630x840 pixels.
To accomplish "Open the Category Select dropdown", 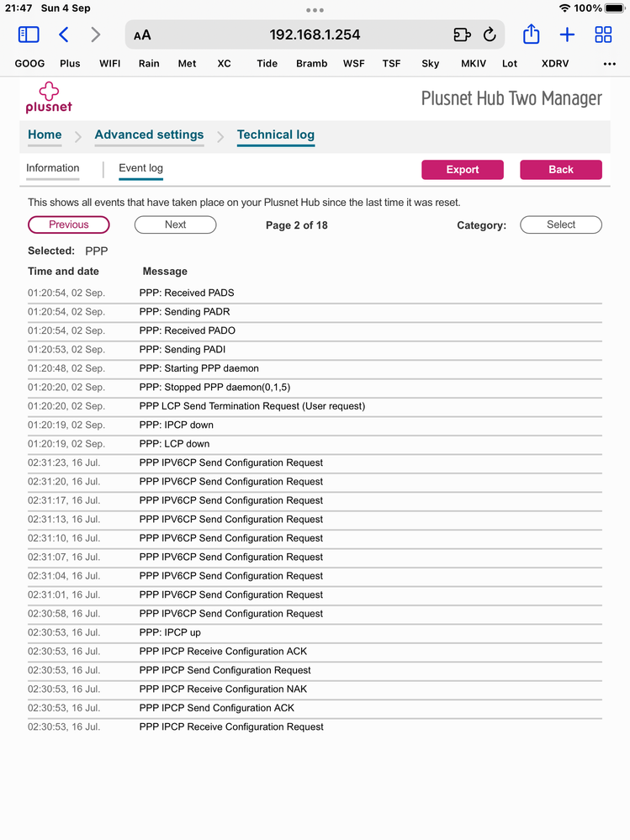I will (x=561, y=225).
